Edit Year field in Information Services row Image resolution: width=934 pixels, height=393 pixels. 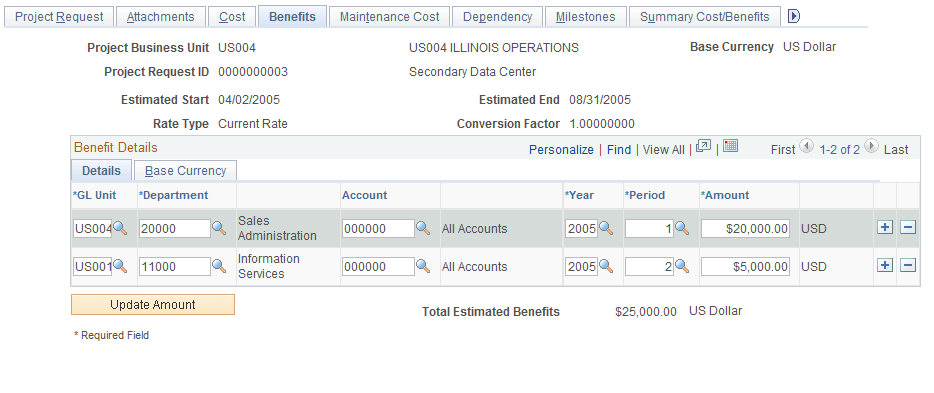click(x=581, y=267)
